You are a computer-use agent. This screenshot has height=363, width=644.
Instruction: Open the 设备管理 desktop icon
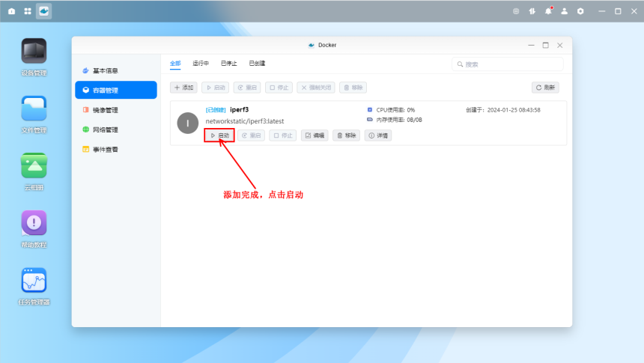click(34, 51)
